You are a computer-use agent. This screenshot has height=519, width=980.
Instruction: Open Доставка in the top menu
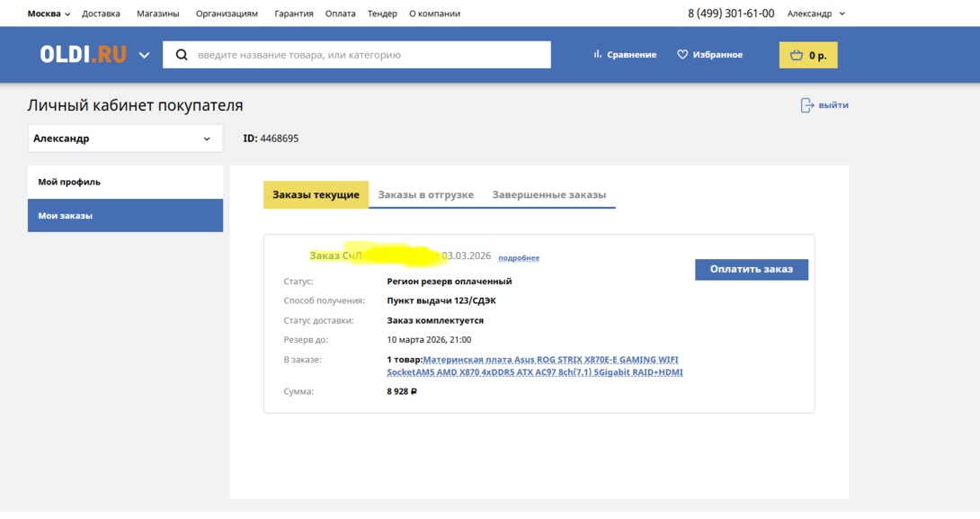[x=101, y=13]
